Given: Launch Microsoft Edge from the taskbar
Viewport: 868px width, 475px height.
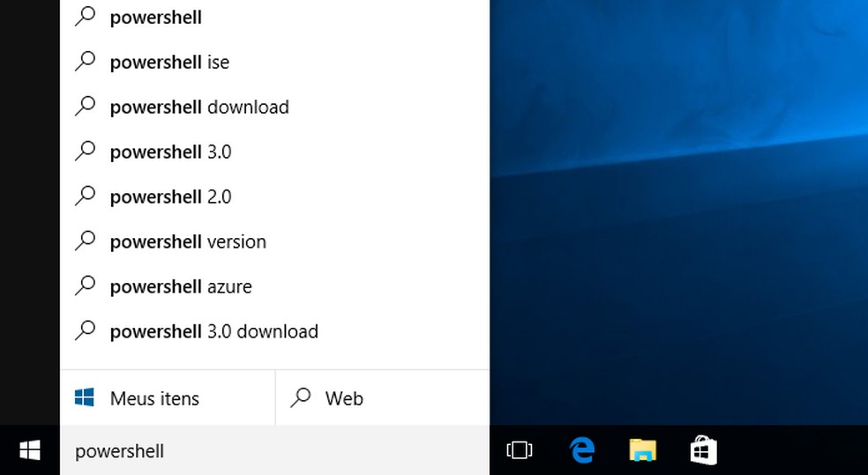Looking at the screenshot, I should [582, 450].
